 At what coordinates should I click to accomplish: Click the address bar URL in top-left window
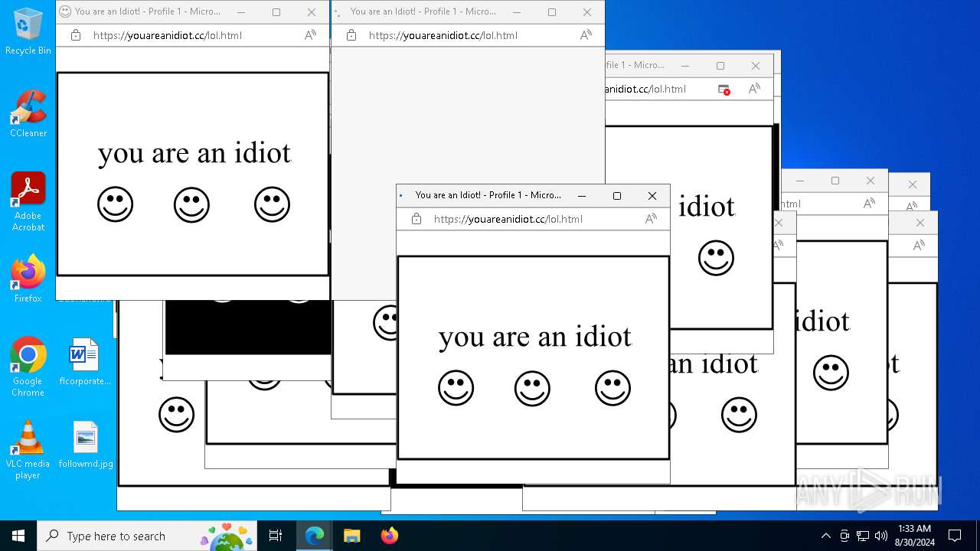pyautogui.click(x=168, y=35)
